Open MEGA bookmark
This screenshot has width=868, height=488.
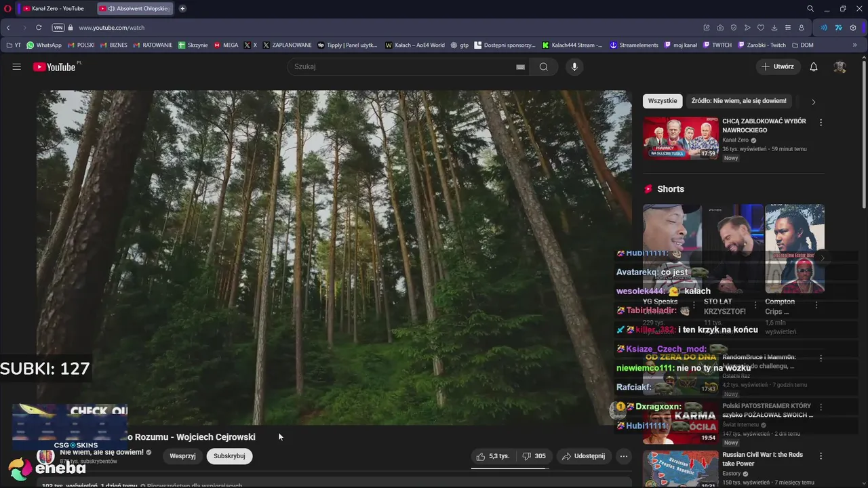click(x=226, y=45)
